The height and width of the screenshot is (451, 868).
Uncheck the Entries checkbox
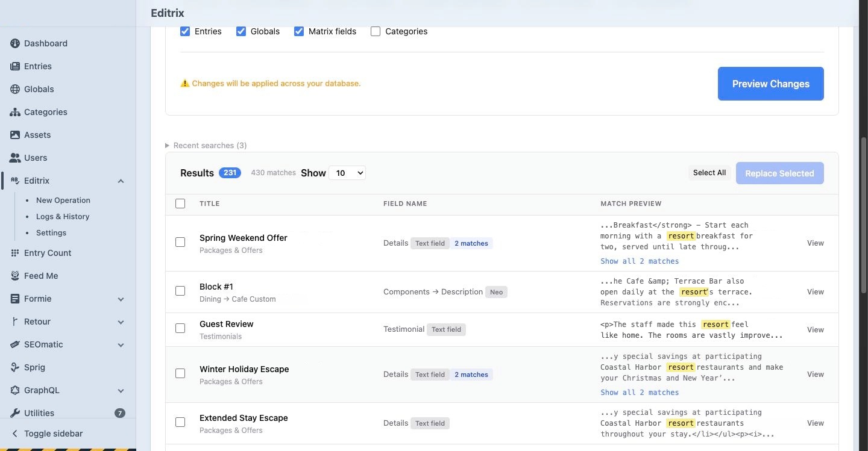point(185,31)
